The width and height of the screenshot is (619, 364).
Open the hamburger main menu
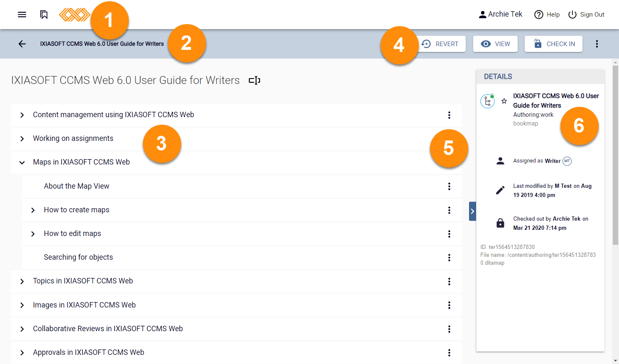click(x=22, y=15)
